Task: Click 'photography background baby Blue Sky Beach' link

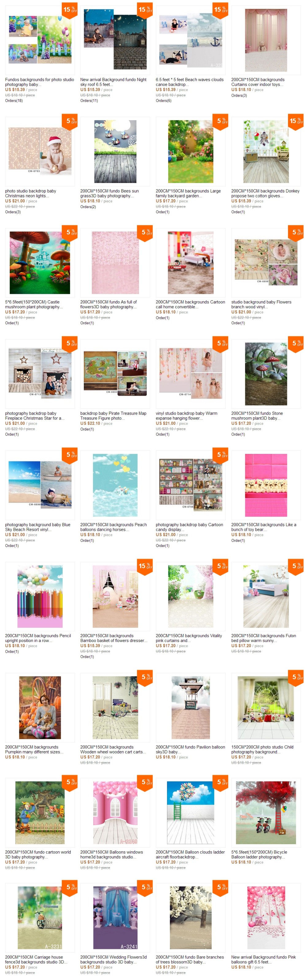Action: tap(38, 527)
